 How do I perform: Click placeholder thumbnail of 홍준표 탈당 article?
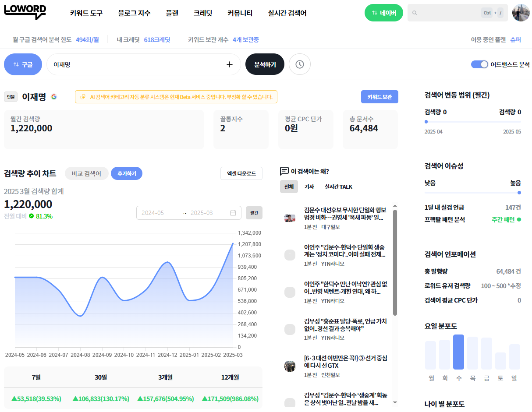[290, 329]
